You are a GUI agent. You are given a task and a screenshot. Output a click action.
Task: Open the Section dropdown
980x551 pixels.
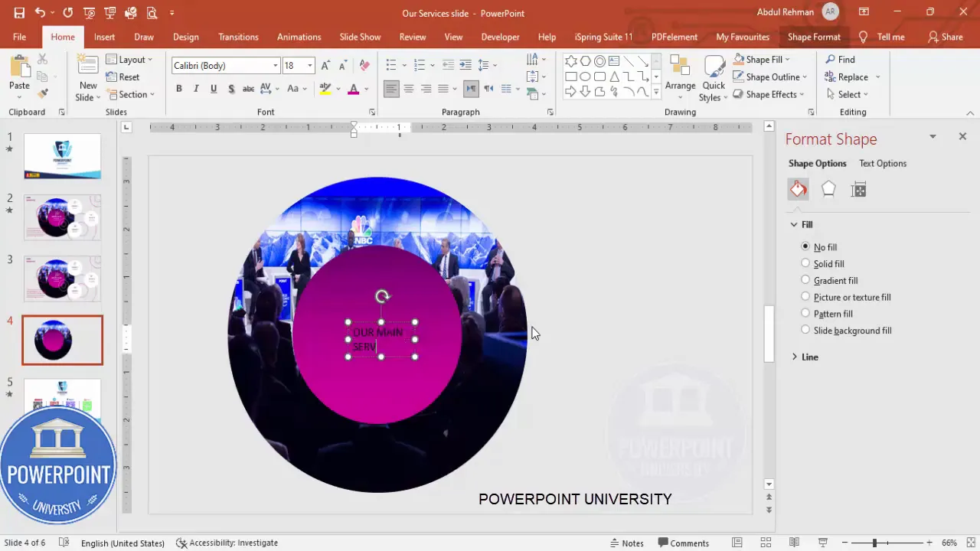pos(131,94)
